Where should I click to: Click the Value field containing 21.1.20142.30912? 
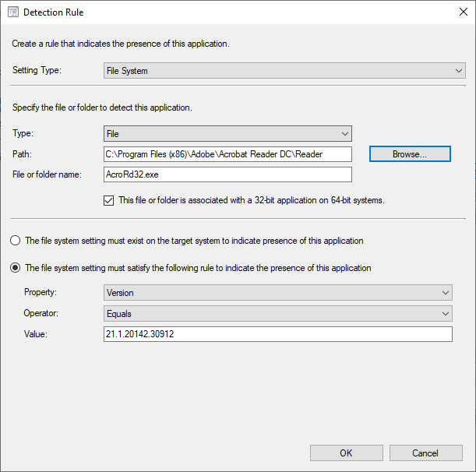click(x=278, y=334)
